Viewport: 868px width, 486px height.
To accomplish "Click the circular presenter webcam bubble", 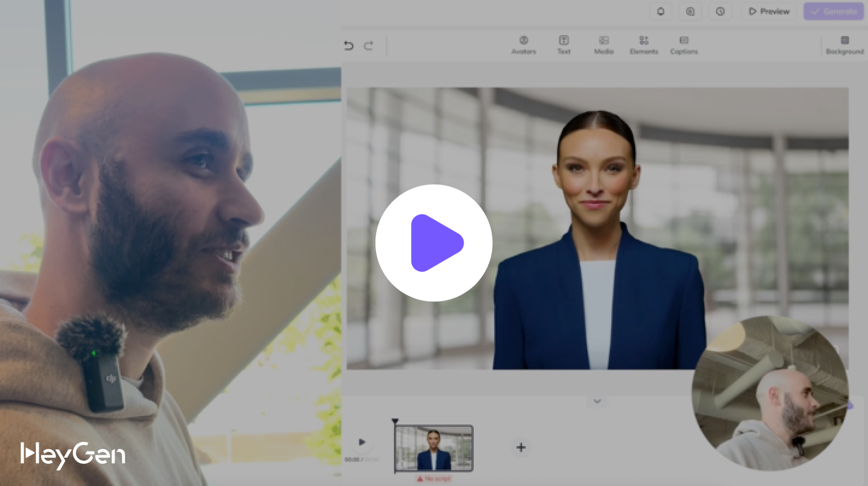I will 770,393.
